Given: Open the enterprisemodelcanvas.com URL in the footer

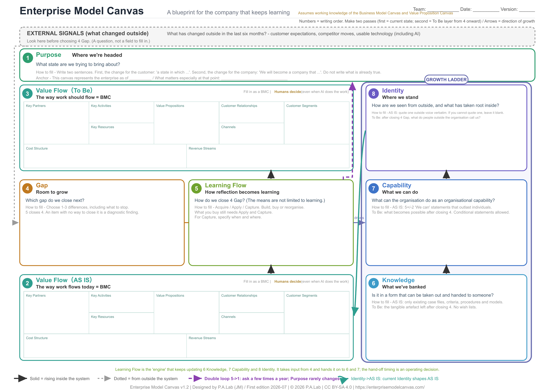Looking at the screenshot, I should (390, 387).
